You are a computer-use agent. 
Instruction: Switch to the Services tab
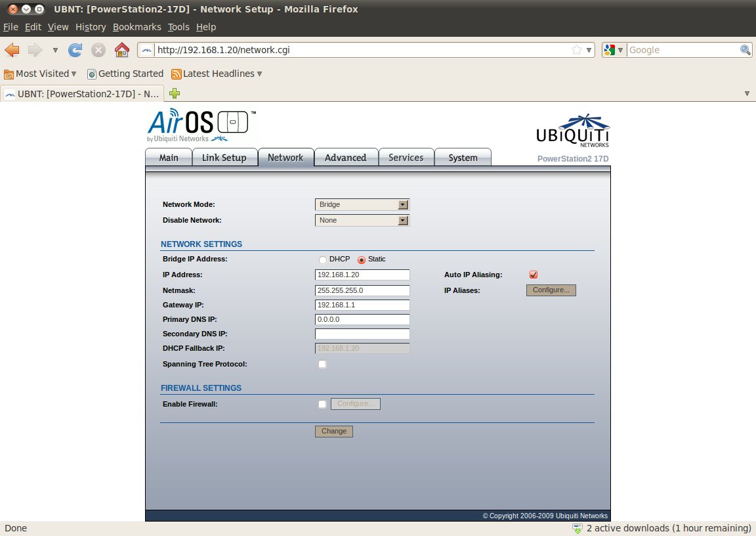pos(406,158)
